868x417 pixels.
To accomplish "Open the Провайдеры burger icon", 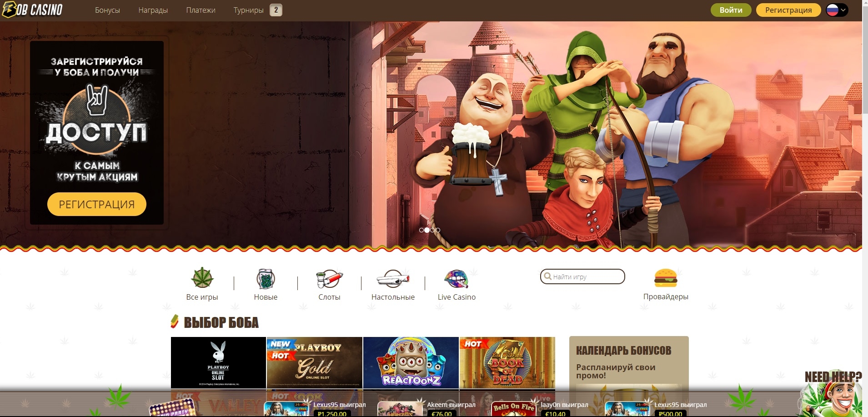I will 665,278.
